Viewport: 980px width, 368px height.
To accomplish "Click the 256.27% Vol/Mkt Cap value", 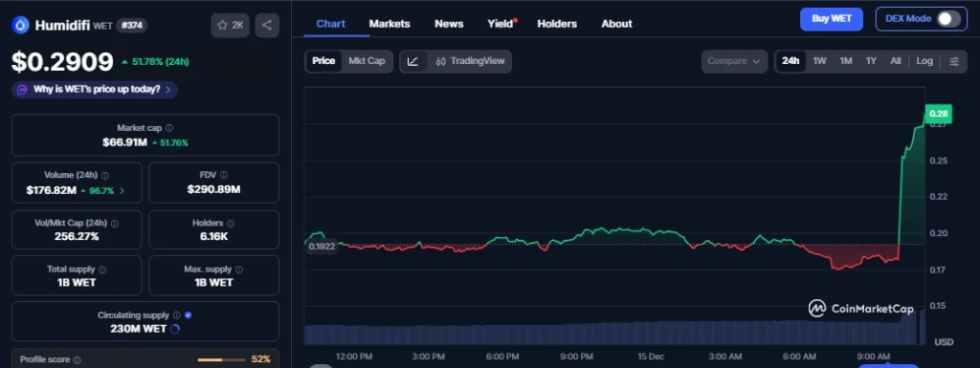I will 77,237.
